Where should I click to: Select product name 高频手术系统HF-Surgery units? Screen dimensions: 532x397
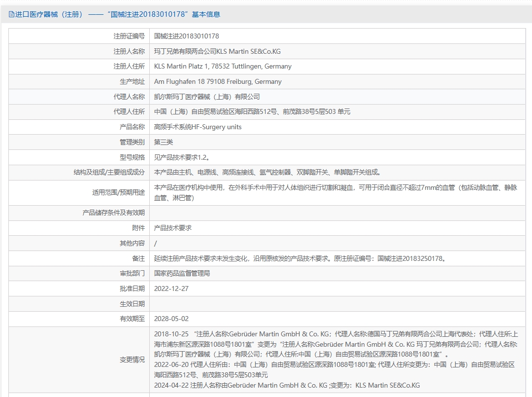(x=198, y=127)
